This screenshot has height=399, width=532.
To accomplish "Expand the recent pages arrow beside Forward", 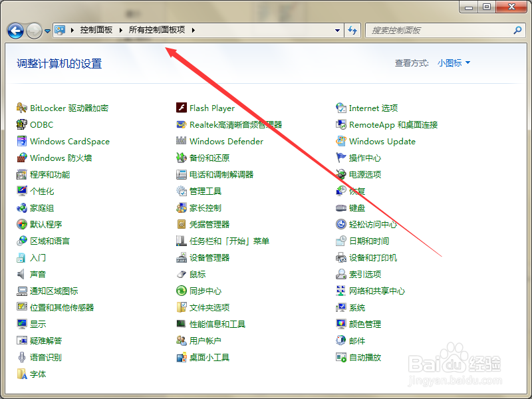I will 47,31.
